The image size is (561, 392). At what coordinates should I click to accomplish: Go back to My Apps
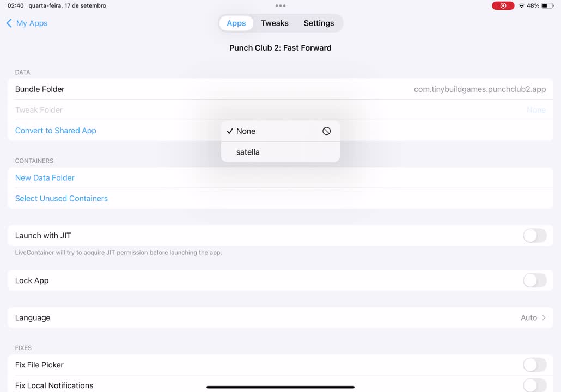(27, 23)
